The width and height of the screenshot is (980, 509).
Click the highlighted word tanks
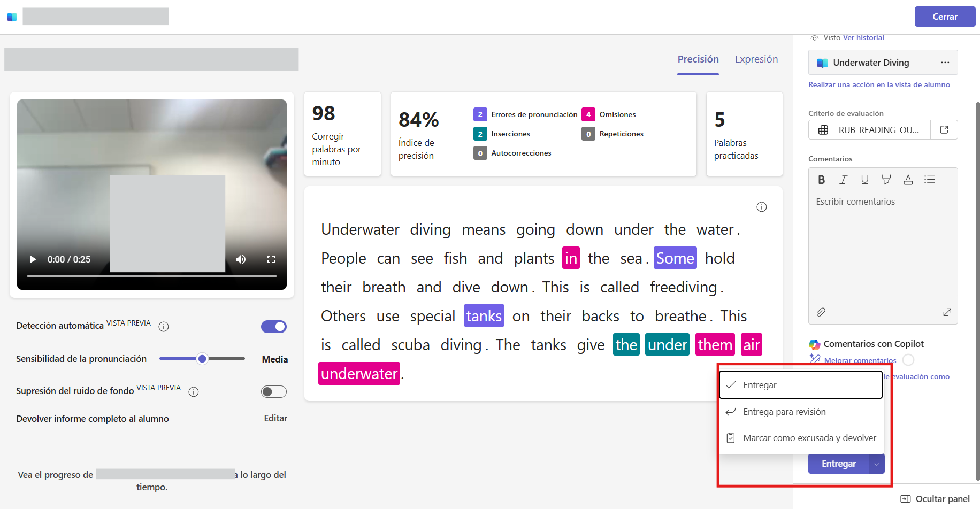pyautogui.click(x=484, y=316)
